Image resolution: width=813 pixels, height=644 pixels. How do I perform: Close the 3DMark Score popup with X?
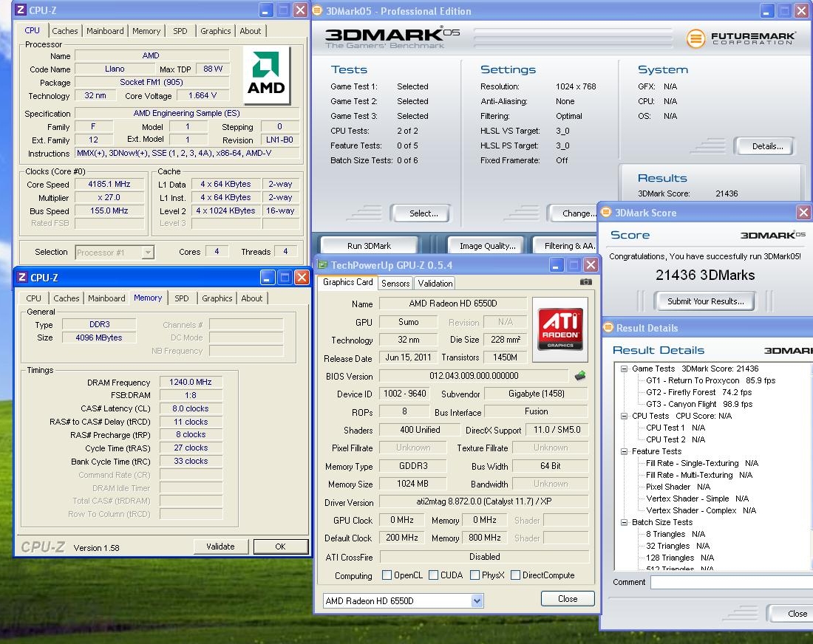[x=803, y=212]
